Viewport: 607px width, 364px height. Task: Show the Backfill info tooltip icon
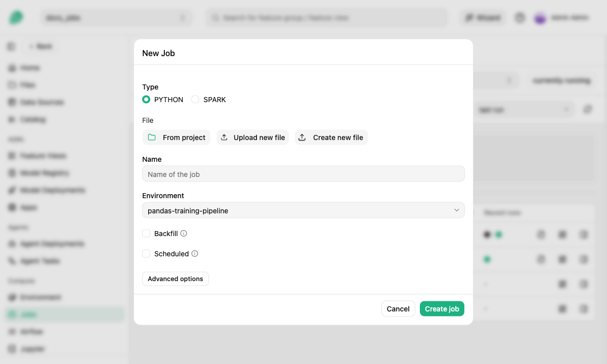point(184,234)
